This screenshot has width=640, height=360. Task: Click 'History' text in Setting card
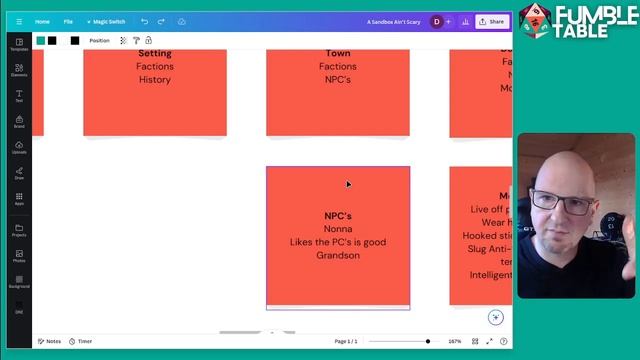point(155,80)
